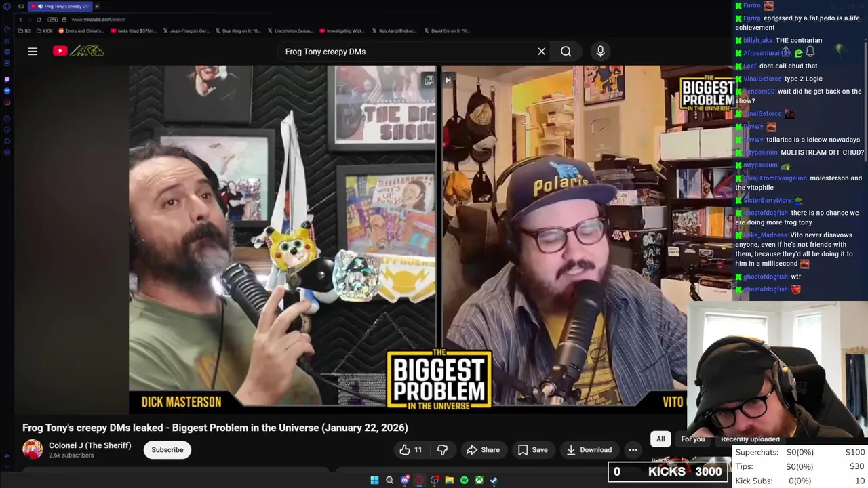Click chat user ghostofdogfish saying 'wtf'
This screenshot has height=488, width=868.
765,277
